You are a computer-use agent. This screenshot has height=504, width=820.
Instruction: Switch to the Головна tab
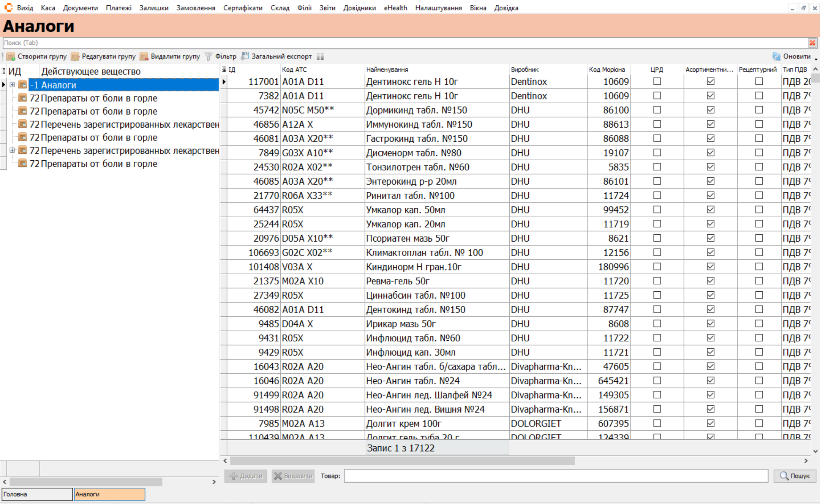[x=37, y=494]
